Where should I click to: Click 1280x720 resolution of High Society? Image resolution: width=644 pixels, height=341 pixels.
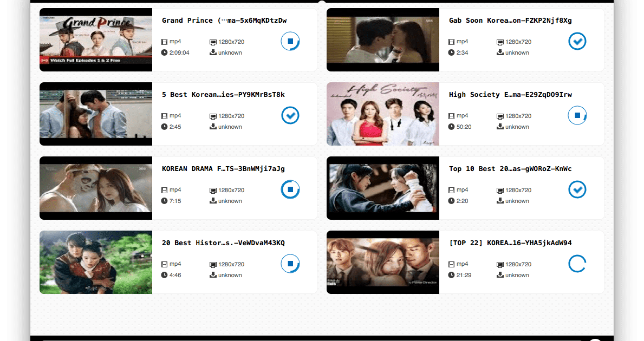(x=518, y=116)
